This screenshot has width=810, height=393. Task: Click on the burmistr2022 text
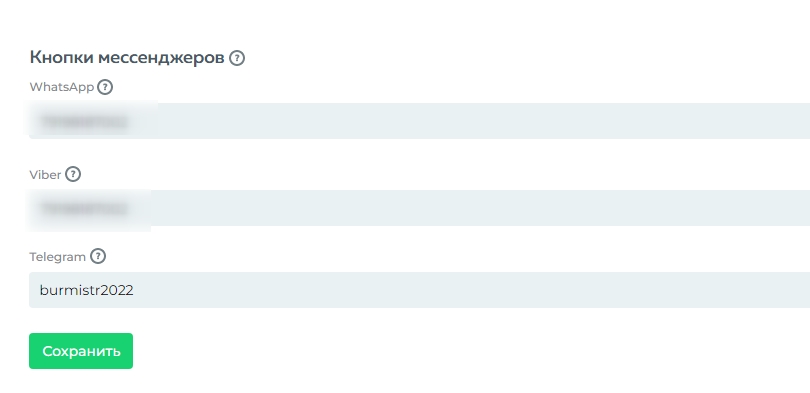click(x=86, y=290)
